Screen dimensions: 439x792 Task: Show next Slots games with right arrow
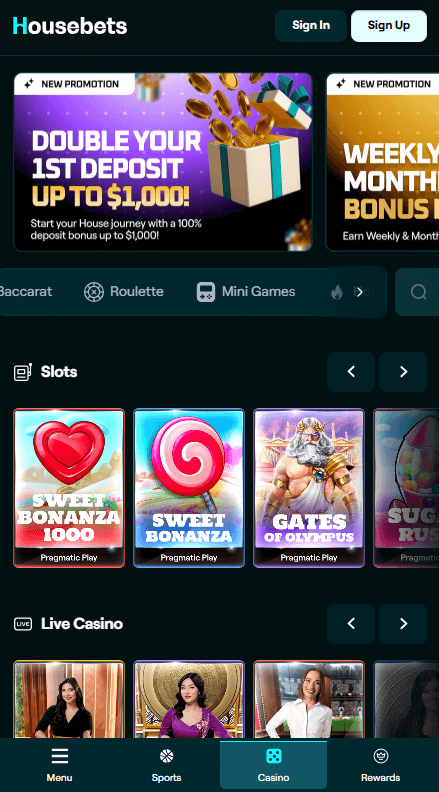tap(403, 372)
